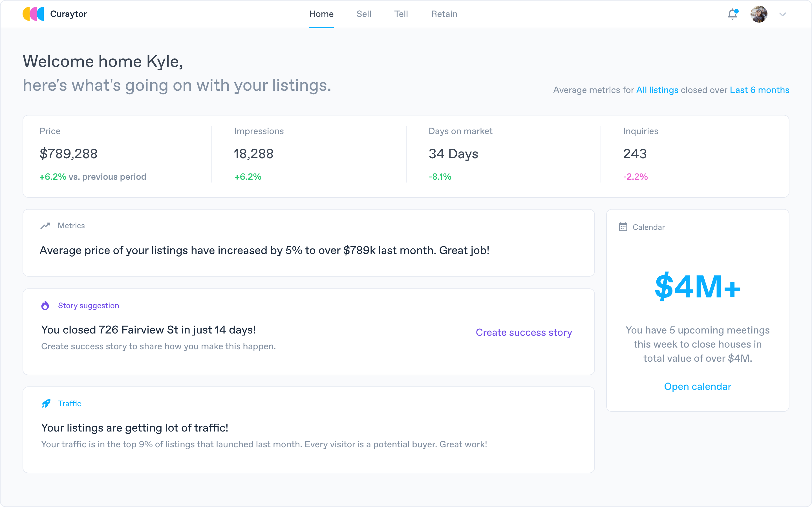Screen dimensions: 812x507
Task: Change the Last 6 months period
Action: (759, 90)
